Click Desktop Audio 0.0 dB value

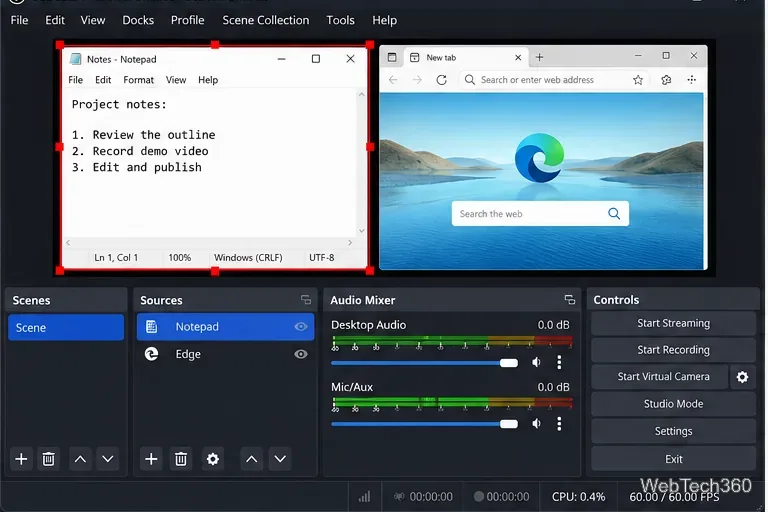pos(553,325)
